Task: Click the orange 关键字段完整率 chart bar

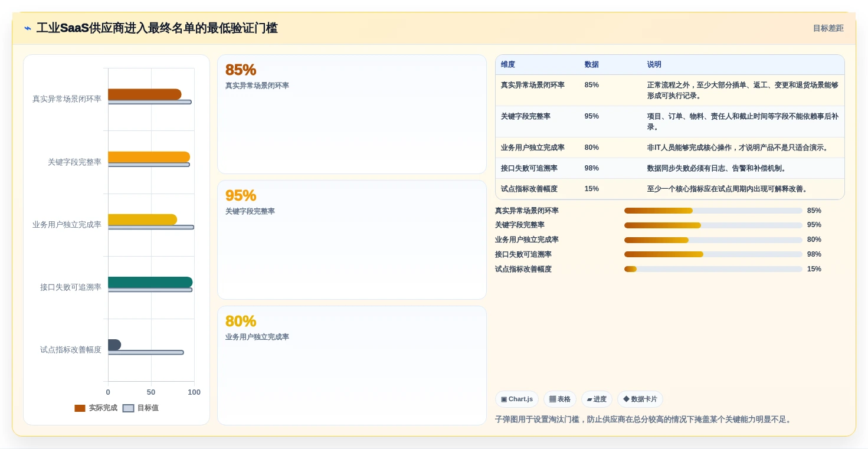Action: click(149, 157)
